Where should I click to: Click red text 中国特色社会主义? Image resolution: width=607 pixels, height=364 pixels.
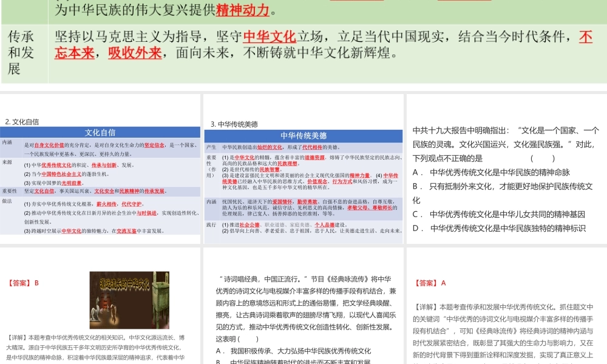point(61,174)
